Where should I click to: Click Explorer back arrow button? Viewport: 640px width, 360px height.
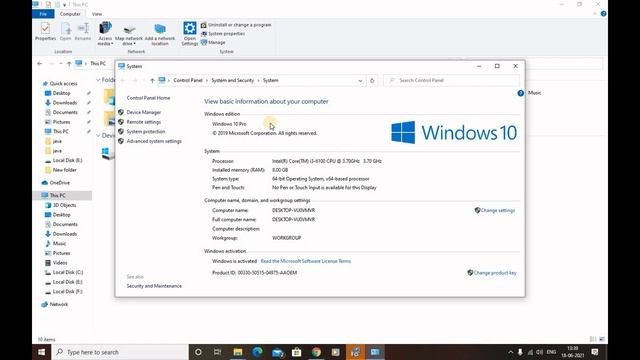[x=40, y=64]
